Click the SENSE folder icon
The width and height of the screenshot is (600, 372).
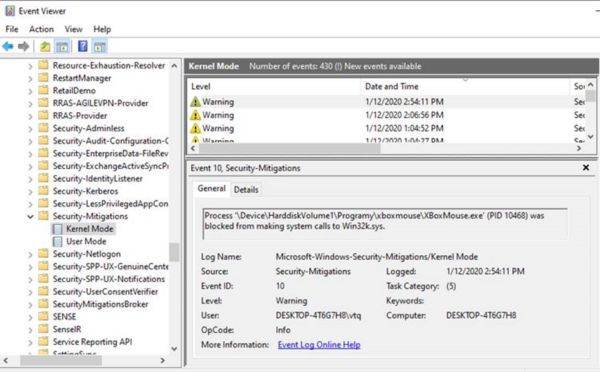coord(44,316)
